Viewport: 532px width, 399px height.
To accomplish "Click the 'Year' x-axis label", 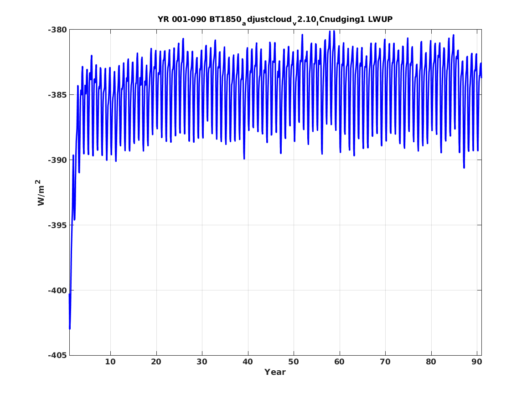I will pos(275,372).
